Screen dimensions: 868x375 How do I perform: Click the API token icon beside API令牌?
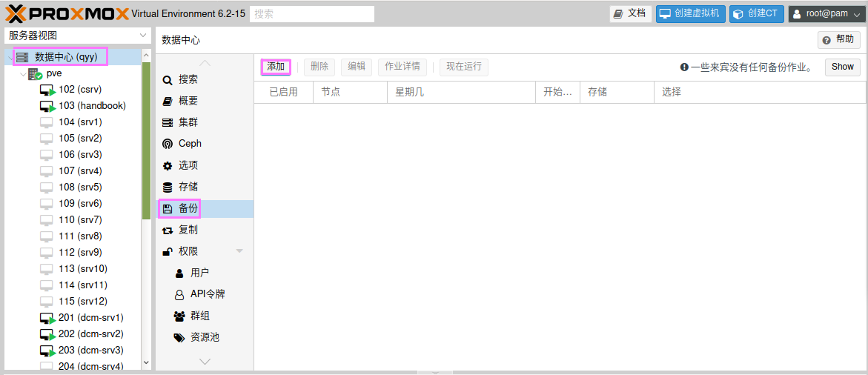tap(179, 294)
